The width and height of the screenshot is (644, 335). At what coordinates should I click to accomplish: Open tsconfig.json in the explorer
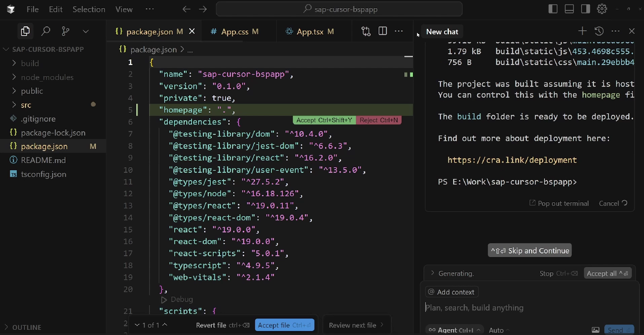(53, 174)
